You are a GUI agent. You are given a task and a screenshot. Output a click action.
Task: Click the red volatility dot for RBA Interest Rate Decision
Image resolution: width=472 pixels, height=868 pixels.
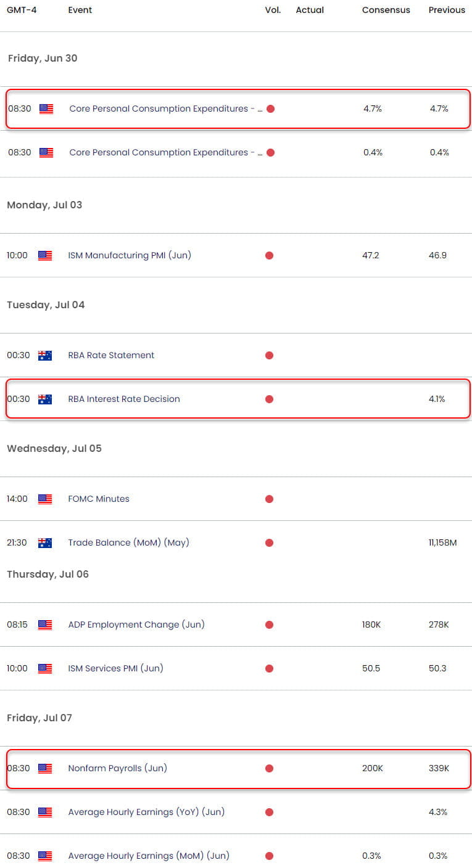point(269,399)
